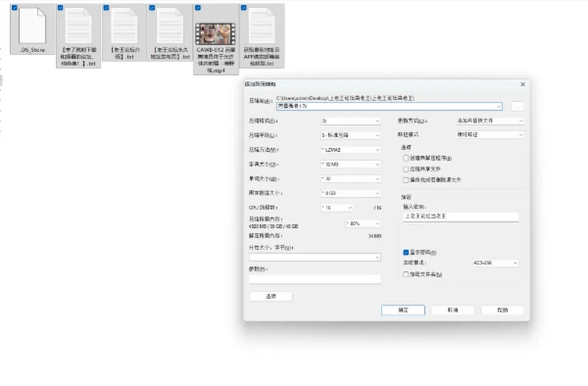Open the 字典大小 dropdown showing 32 MB
Viewport: 588px width, 386px height.
point(350,164)
